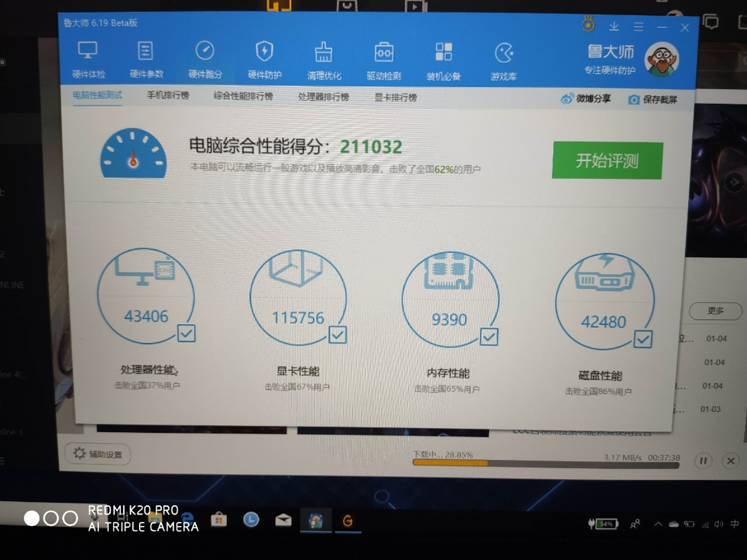Viewport: 747px width, 560px height.
Task: Click the disk score 42480 circle
Action: (605, 302)
